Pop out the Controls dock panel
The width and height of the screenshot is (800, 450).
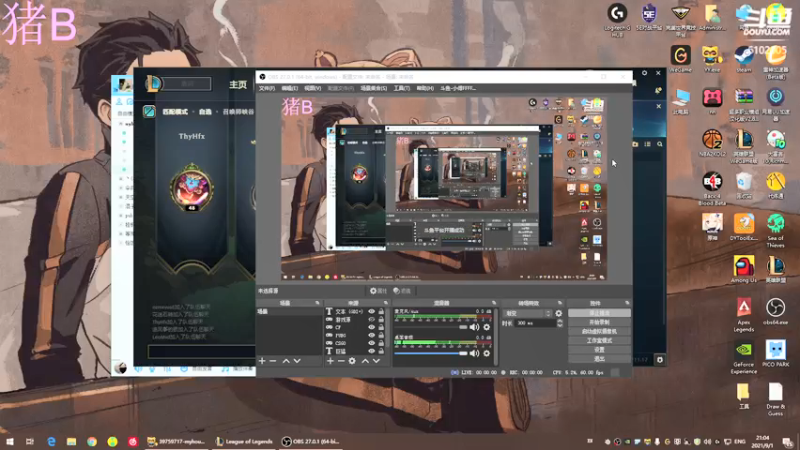coord(627,303)
